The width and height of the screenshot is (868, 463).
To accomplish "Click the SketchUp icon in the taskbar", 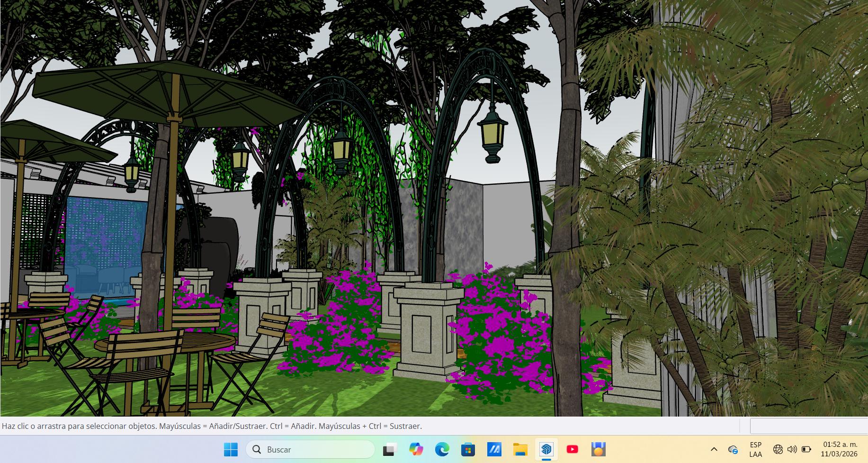I will 546,449.
